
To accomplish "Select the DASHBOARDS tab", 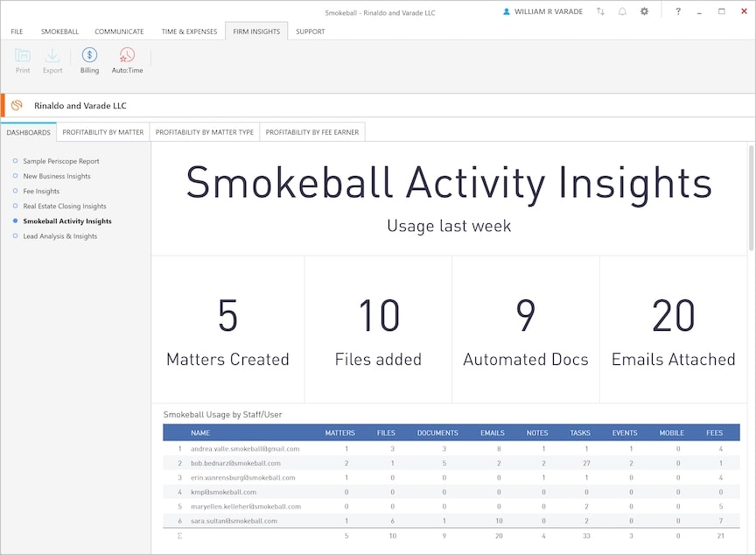I will click(29, 132).
